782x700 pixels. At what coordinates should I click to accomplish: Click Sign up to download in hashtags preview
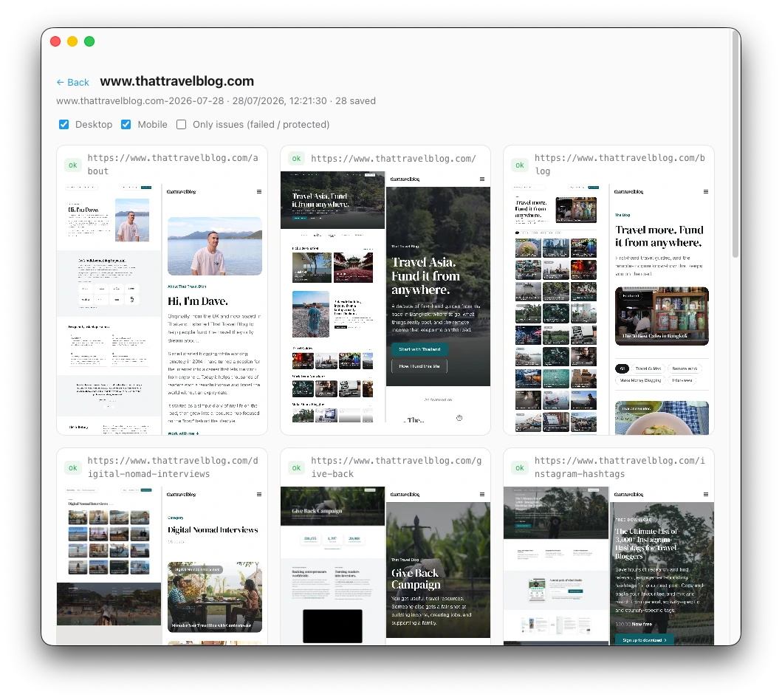[645, 639]
